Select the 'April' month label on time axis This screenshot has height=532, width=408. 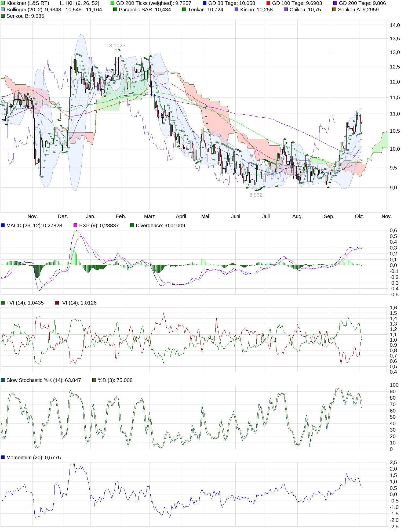click(181, 216)
